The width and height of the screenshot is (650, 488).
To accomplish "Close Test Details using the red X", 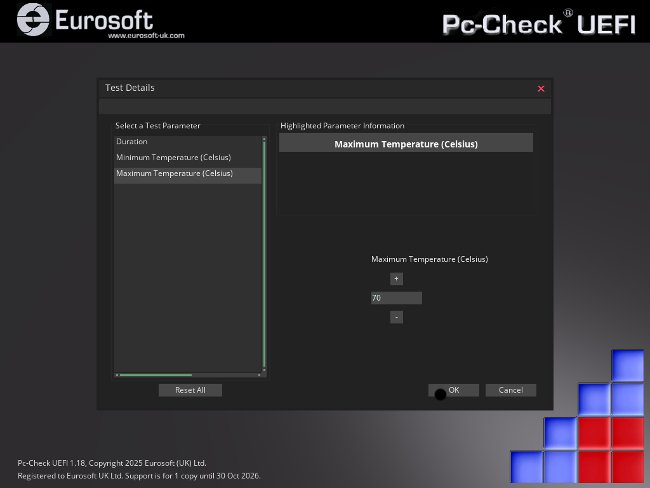I will click(x=541, y=89).
